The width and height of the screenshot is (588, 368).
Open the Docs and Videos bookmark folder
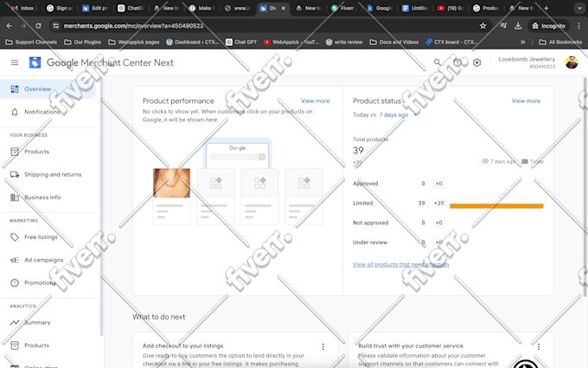coord(393,42)
